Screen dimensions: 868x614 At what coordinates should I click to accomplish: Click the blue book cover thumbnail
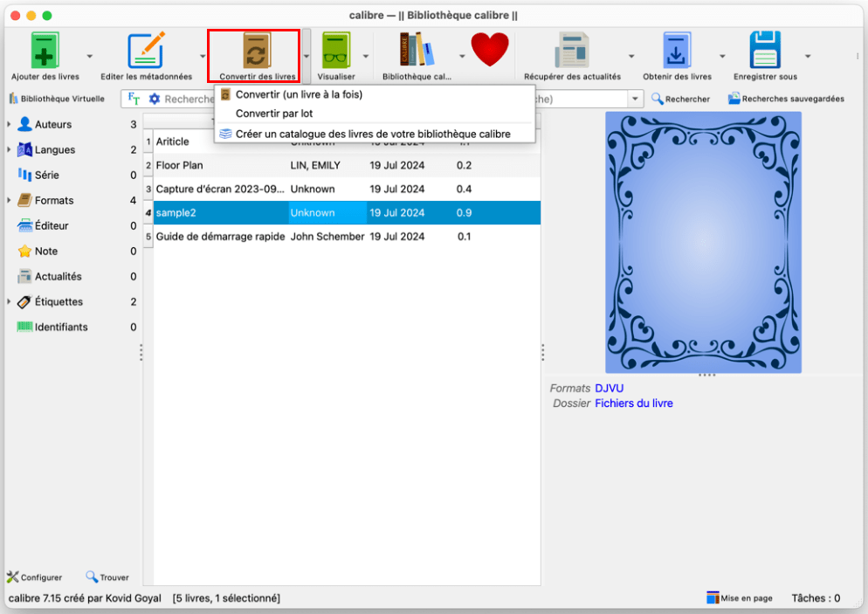703,243
